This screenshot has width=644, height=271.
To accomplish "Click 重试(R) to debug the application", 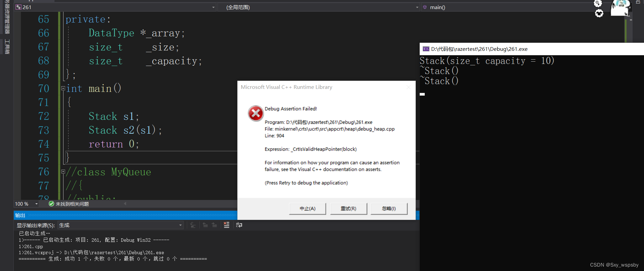I will point(348,208).
